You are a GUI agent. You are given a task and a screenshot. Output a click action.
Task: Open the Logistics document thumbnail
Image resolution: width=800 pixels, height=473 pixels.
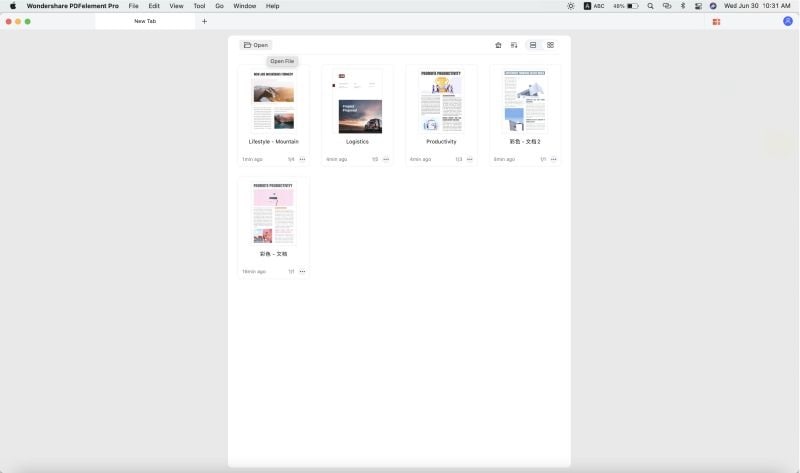(357, 101)
